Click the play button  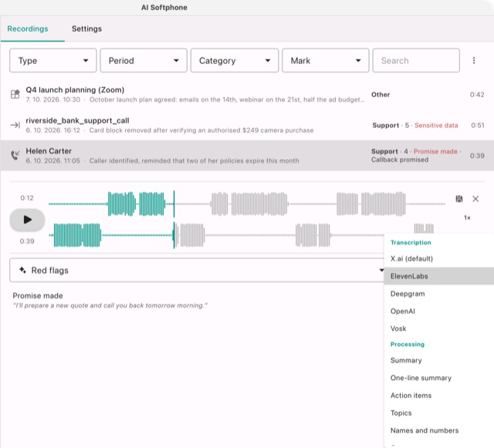pyautogui.click(x=28, y=220)
